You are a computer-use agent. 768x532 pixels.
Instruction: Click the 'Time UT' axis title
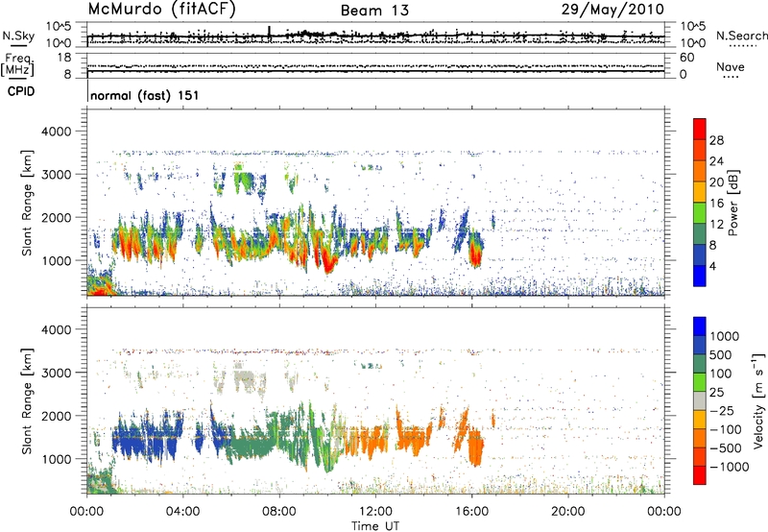(375, 525)
